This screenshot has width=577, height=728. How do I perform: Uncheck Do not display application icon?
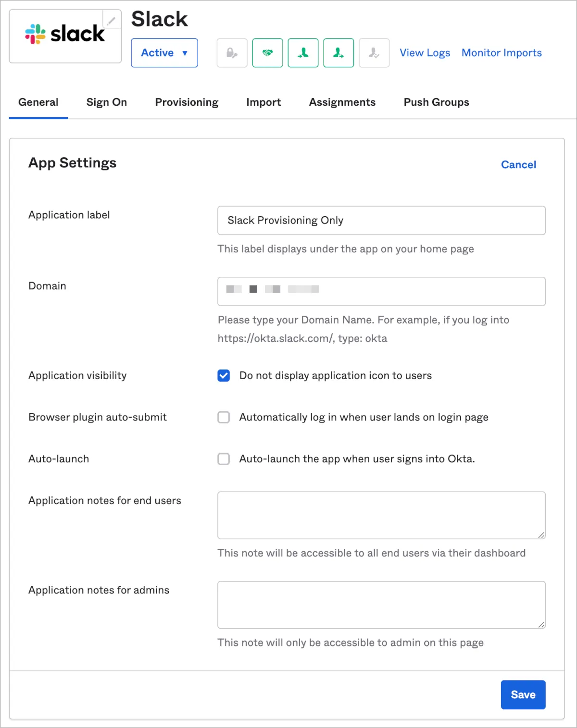pos(224,375)
